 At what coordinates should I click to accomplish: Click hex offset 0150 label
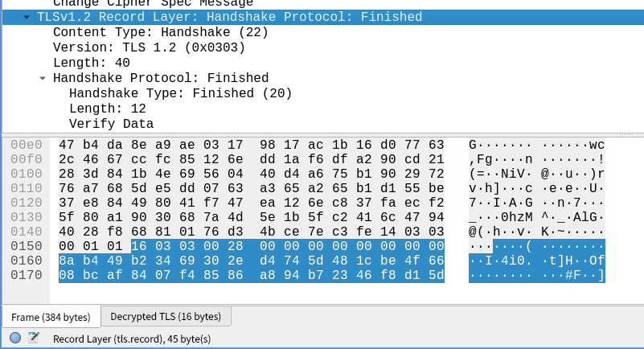(27, 246)
